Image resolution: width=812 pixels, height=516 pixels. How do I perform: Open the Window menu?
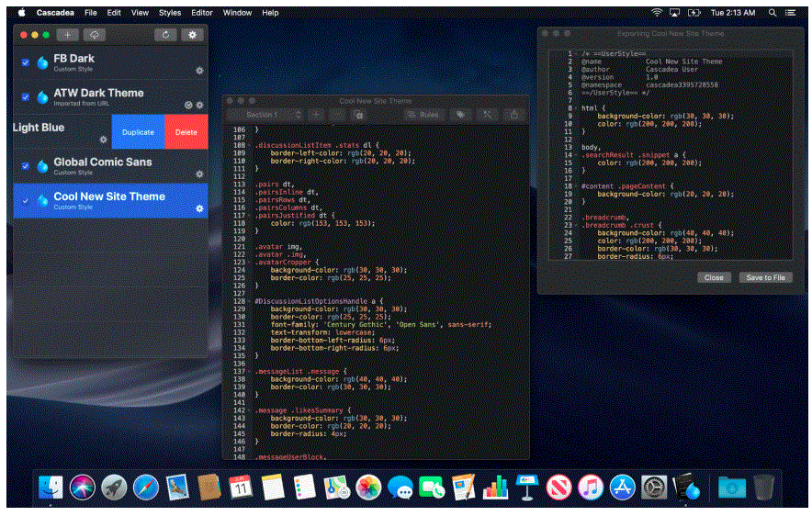point(237,13)
